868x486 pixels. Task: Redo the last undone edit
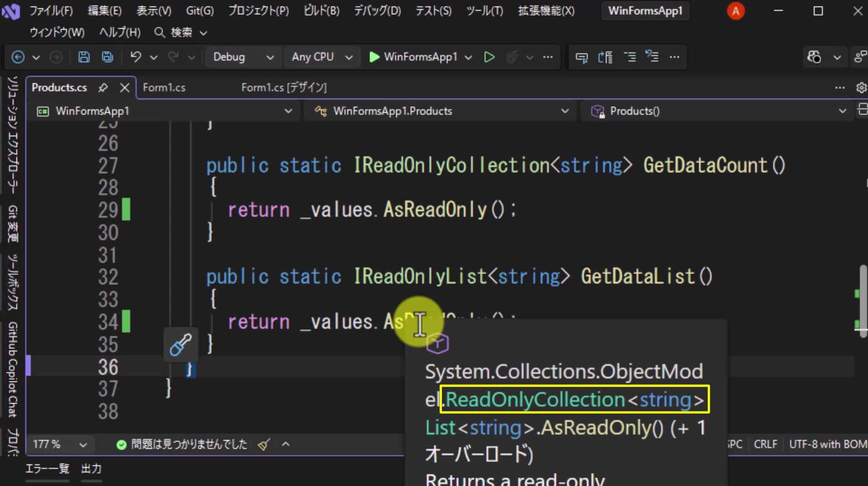point(173,57)
